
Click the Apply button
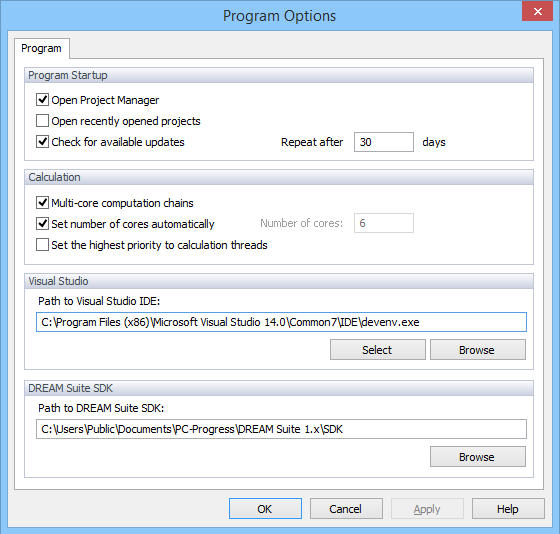428,509
